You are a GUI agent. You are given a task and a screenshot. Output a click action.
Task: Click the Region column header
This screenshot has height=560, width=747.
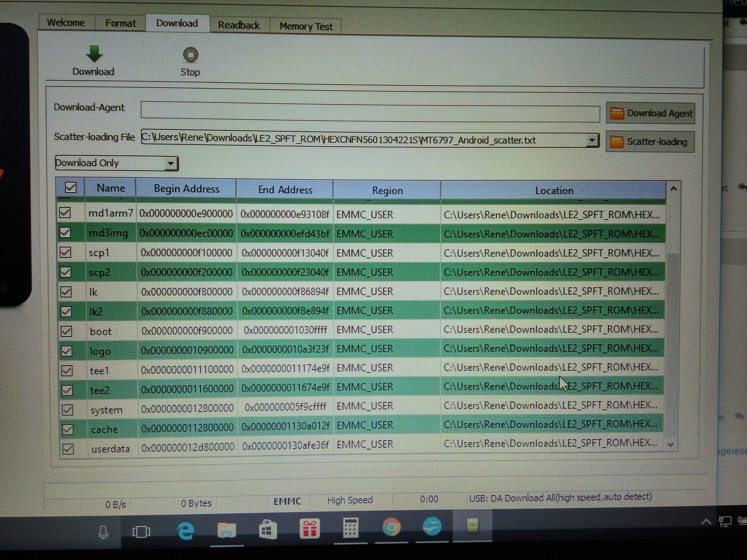(387, 191)
